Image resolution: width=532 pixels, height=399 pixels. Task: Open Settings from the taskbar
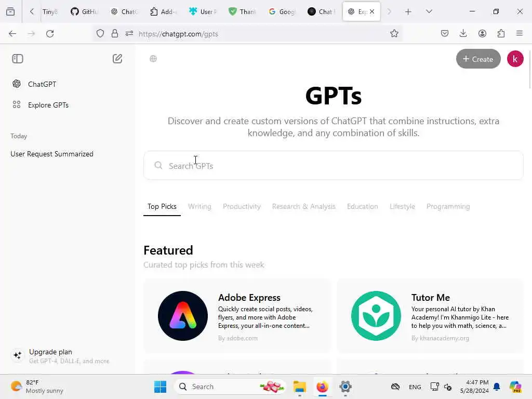[x=345, y=387]
